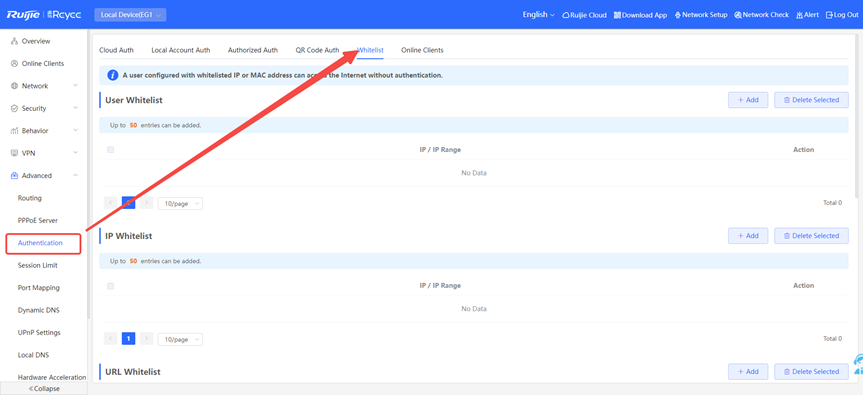Add an IP Whitelist entry
This screenshot has height=395, width=863.
[x=748, y=235]
